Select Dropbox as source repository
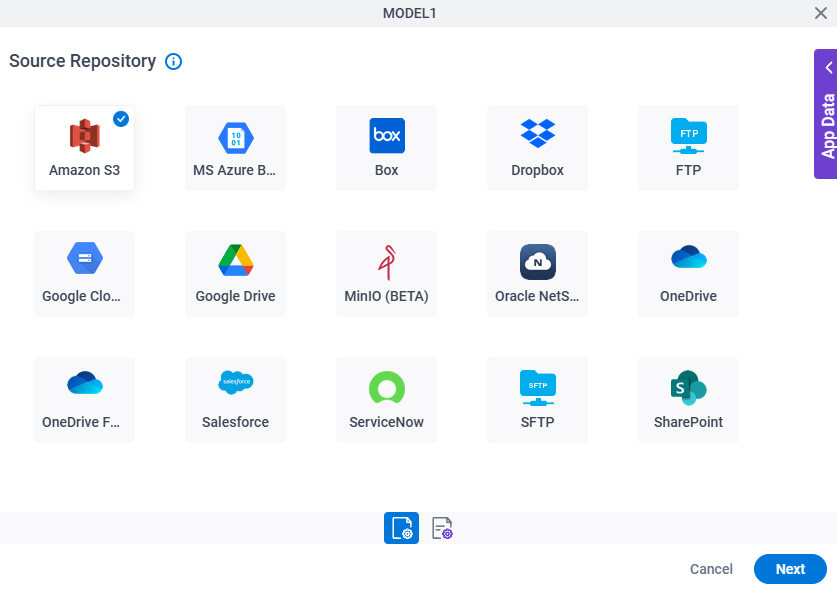The height and width of the screenshot is (590, 837). (538, 148)
